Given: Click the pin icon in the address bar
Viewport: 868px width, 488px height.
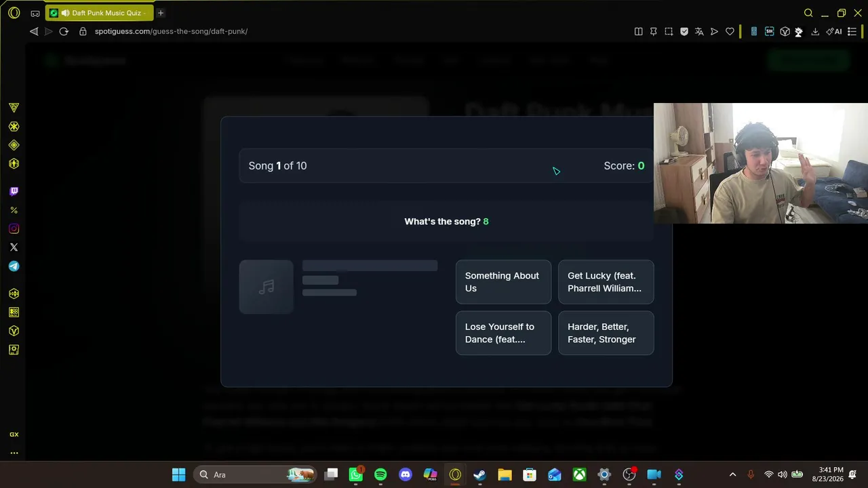Looking at the screenshot, I should point(654,31).
